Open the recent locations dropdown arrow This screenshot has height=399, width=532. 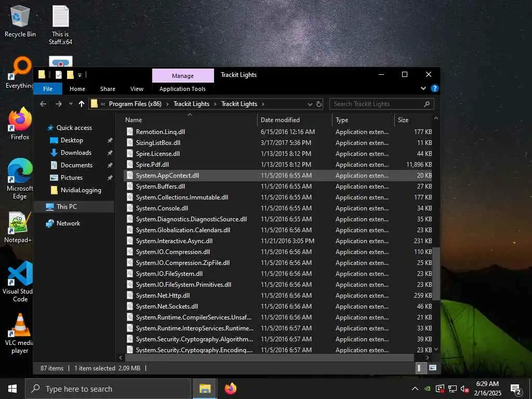point(71,104)
